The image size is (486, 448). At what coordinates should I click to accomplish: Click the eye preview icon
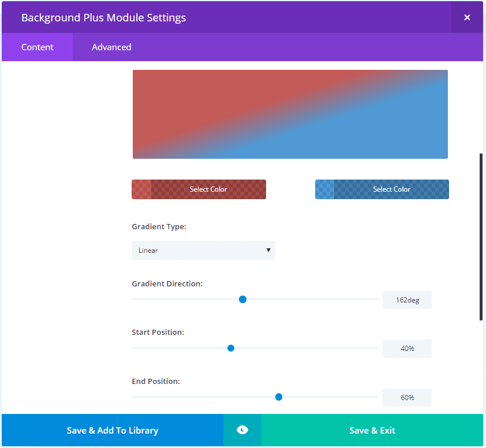tap(242, 430)
